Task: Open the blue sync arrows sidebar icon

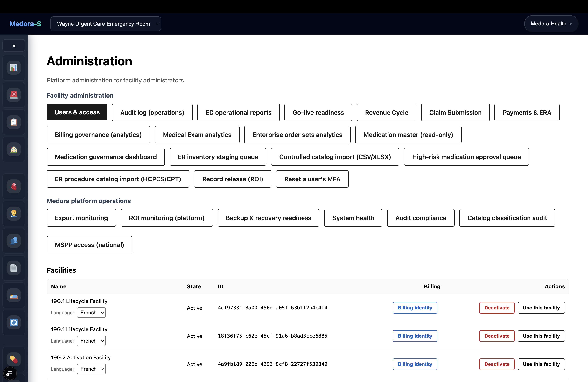Action: coord(14,322)
